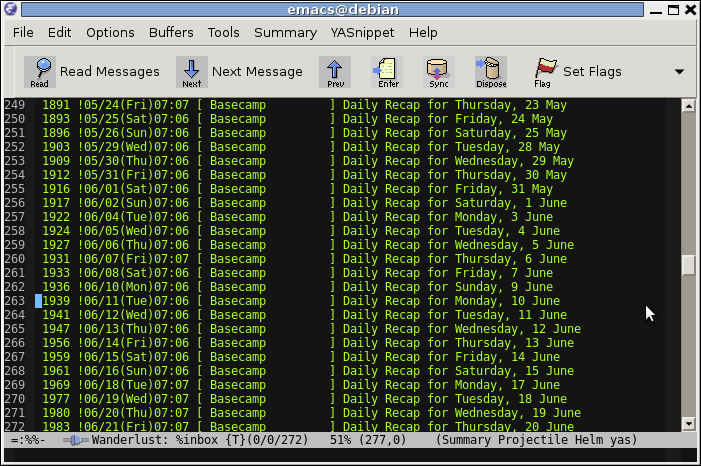Click the Set Flags label
Image resolution: width=701 pixels, height=466 pixels.
click(x=592, y=72)
